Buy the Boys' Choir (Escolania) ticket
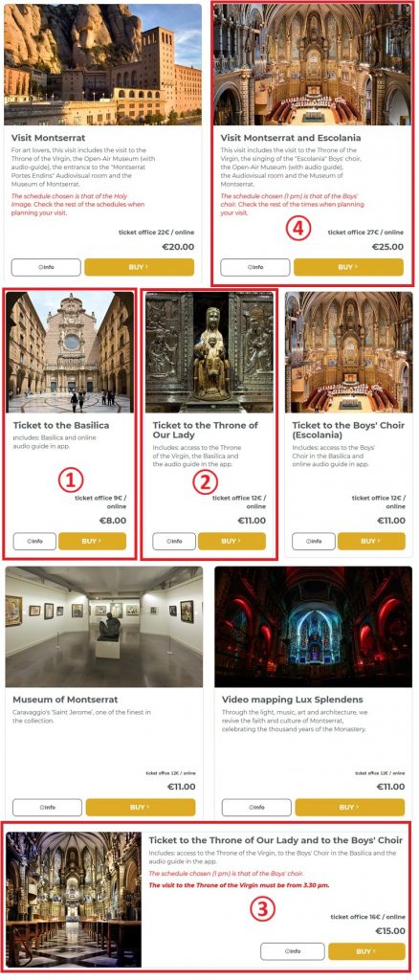The image size is (419, 980). click(x=371, y=542)
